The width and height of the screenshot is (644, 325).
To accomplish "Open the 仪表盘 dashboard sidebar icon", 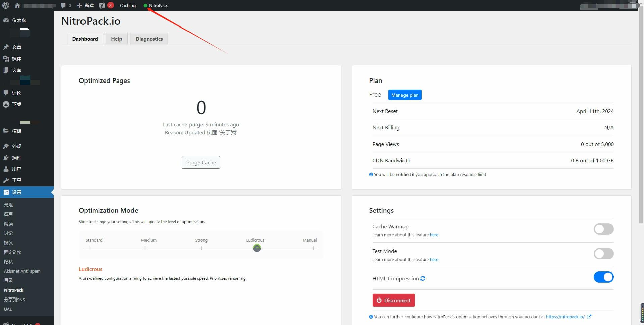I will [x=6, y=20].
